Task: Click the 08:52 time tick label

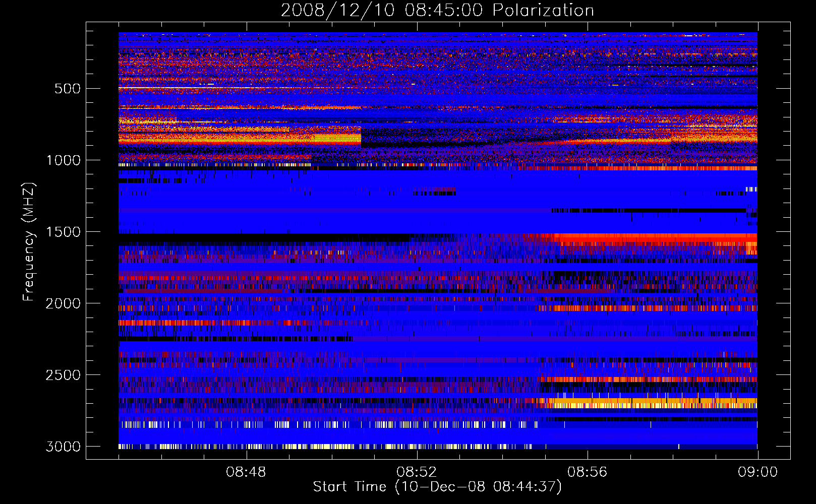Action: point(417,472)
